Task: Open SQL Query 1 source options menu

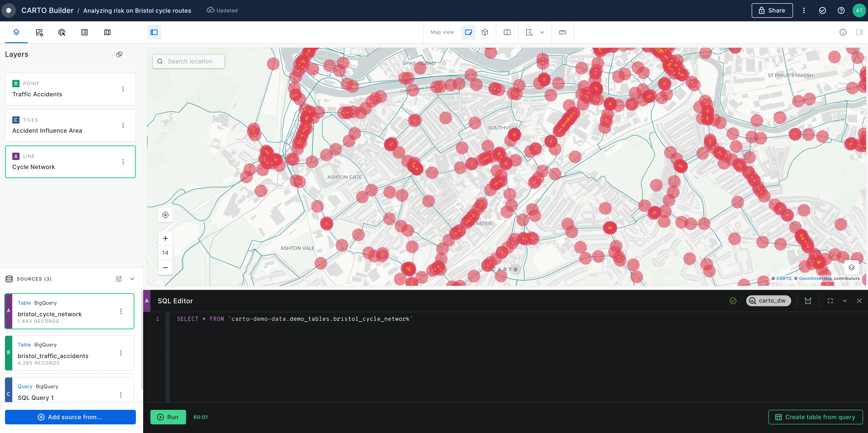Action: 121,395
